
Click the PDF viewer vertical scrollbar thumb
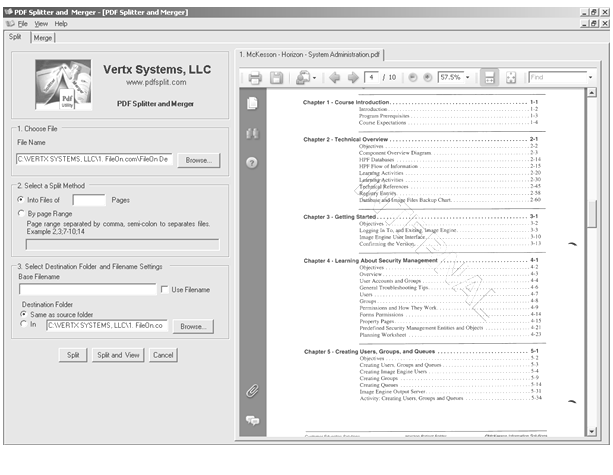[592, 213]
